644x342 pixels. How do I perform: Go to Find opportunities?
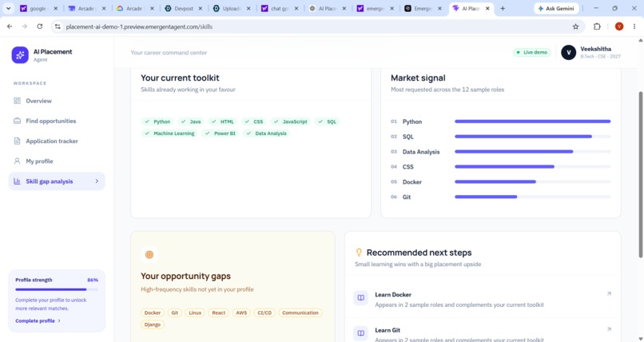coord(57,121)
